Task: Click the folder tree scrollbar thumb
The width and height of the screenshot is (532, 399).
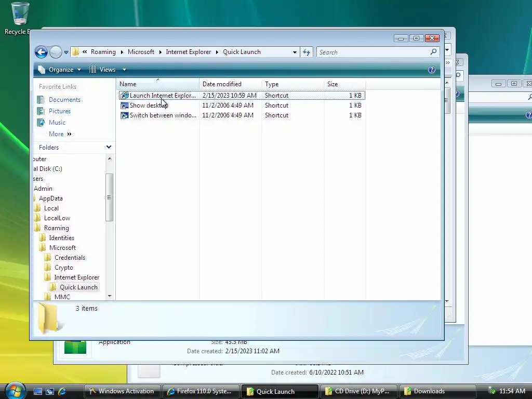Action: [x=109, y=197]
